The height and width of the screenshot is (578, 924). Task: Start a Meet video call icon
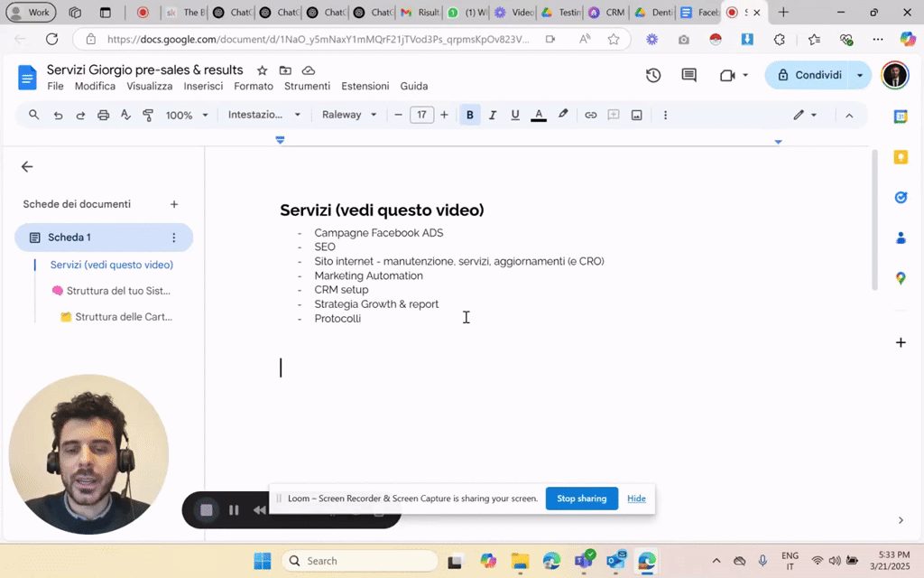(727, 76)
